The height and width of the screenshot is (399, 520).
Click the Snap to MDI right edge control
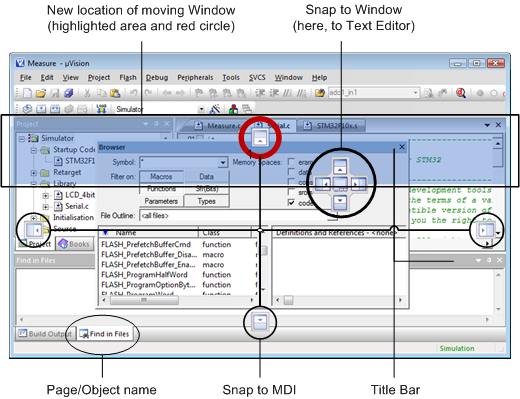[486, 230]
